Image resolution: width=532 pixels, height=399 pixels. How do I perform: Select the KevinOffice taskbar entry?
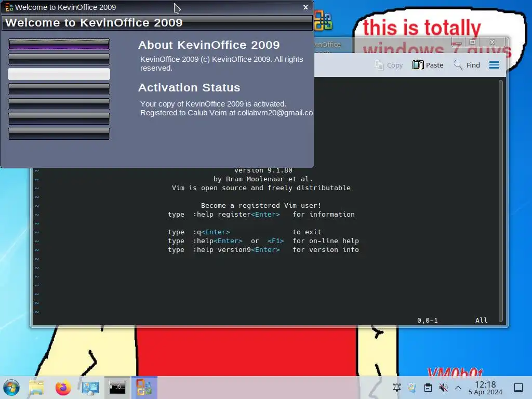(144, 387)
